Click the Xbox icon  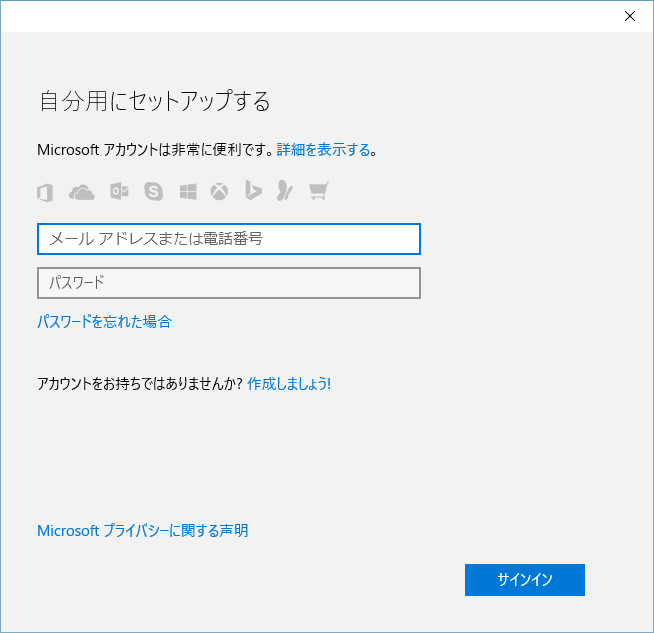pos(220,191)
